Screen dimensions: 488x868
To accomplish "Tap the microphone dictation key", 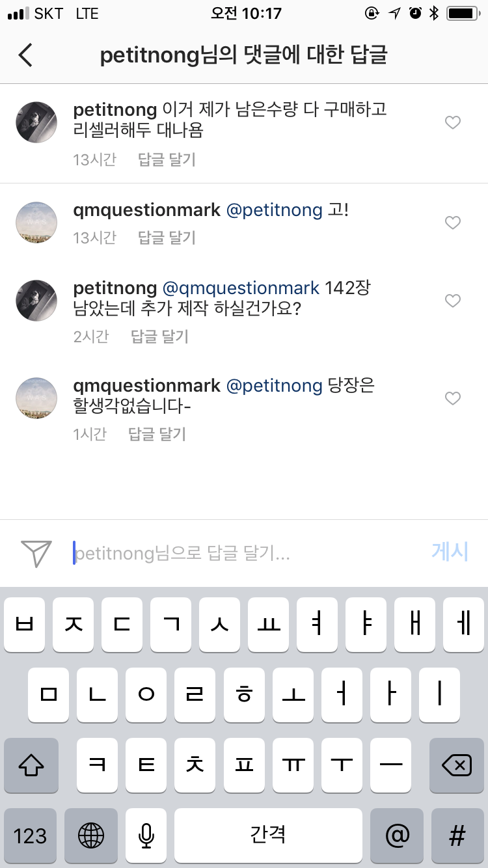I will [146, 835].
